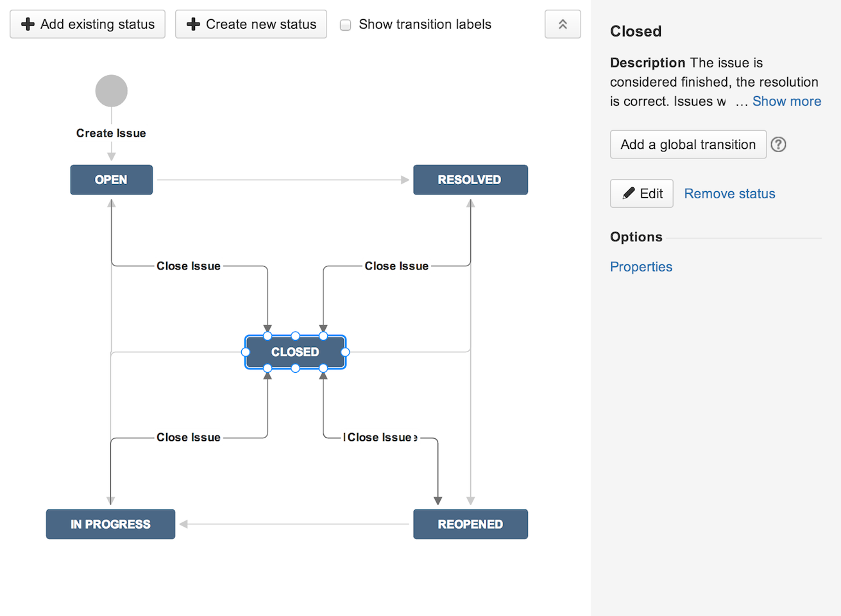Click the Remove status link
Screen dimensions: 841x616
tap(729, 194)
